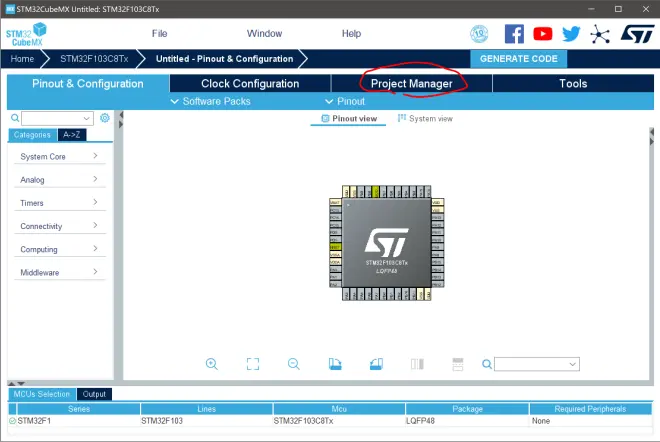Expand Computing category
Screen dimensions: 660x442
59,249
